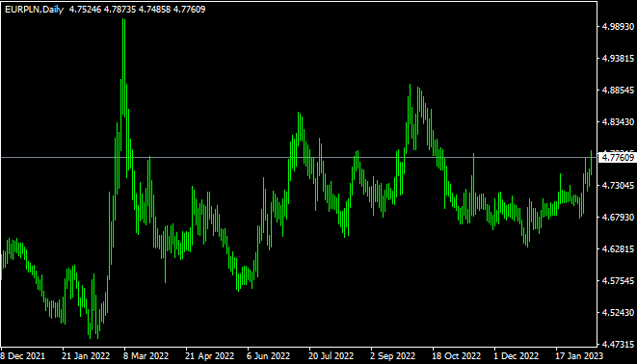This screenshot has height=364, width=637.
Task: Click the 8 Dec 2021 date label
Action: 23,356
